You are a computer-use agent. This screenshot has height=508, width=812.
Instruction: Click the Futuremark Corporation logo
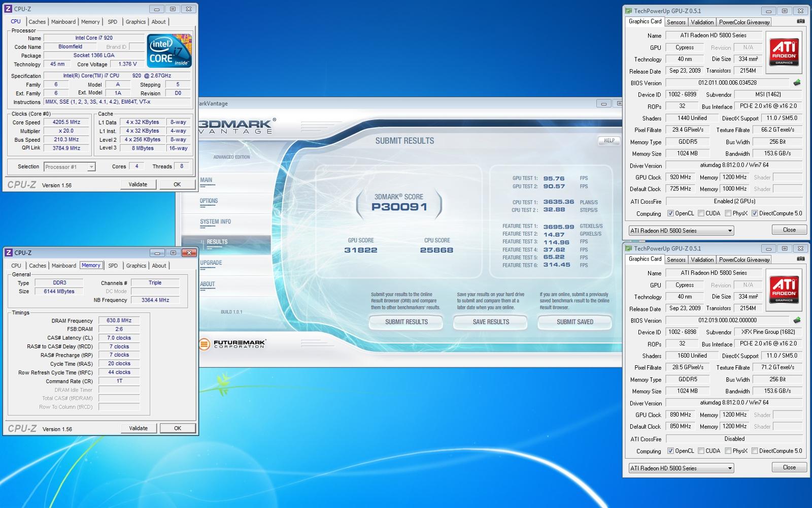[232, 344]
